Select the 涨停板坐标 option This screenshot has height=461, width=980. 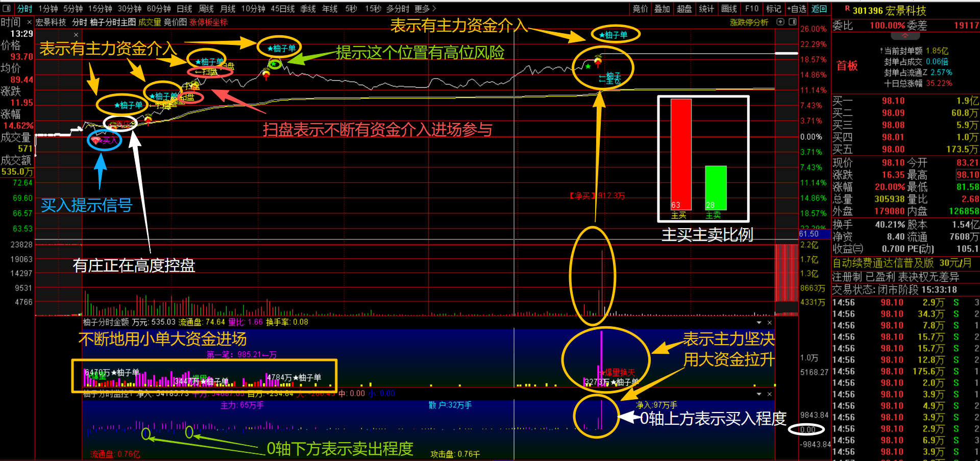point(209,22)
